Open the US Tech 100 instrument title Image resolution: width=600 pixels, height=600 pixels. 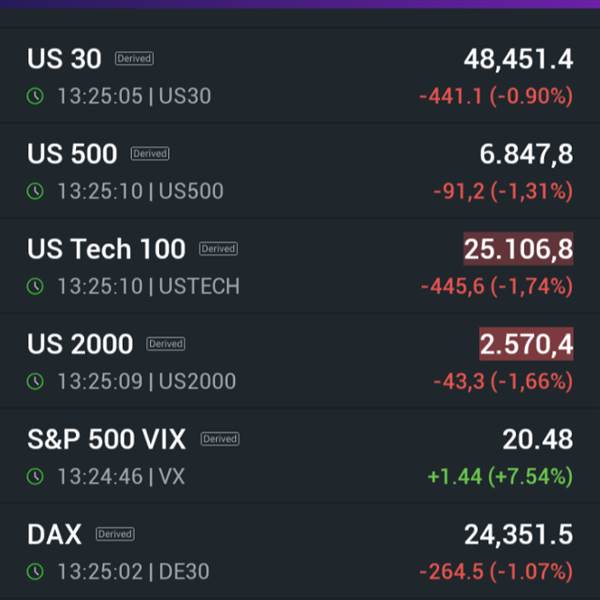106,249
